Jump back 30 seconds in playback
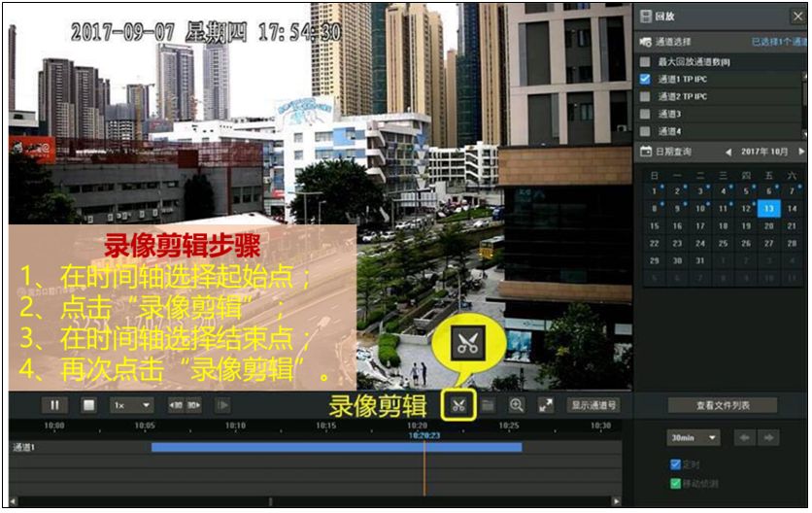812x513 pixels. (x=176, y=405)
